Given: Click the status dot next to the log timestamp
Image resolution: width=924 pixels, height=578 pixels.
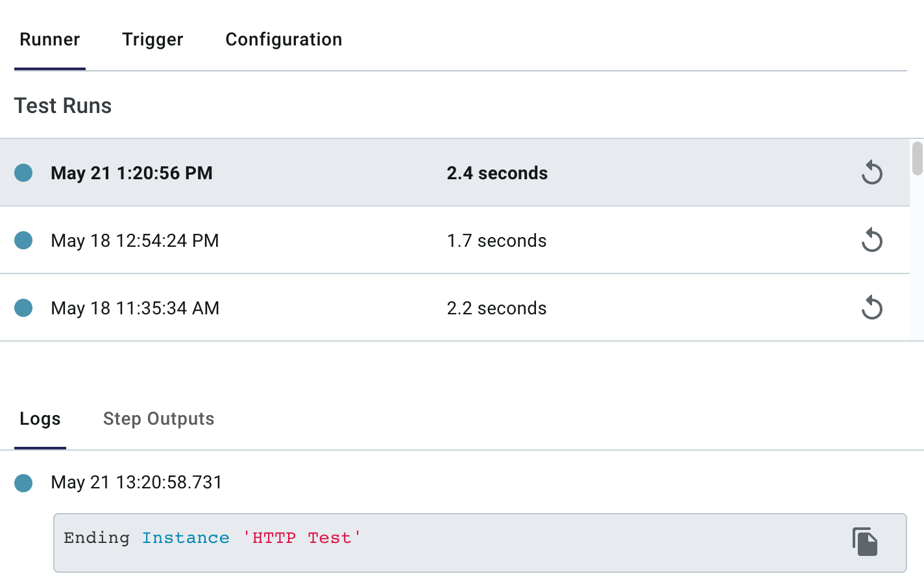Looking at the screenshot, I should pyautogui.click(x=23, y=483).
